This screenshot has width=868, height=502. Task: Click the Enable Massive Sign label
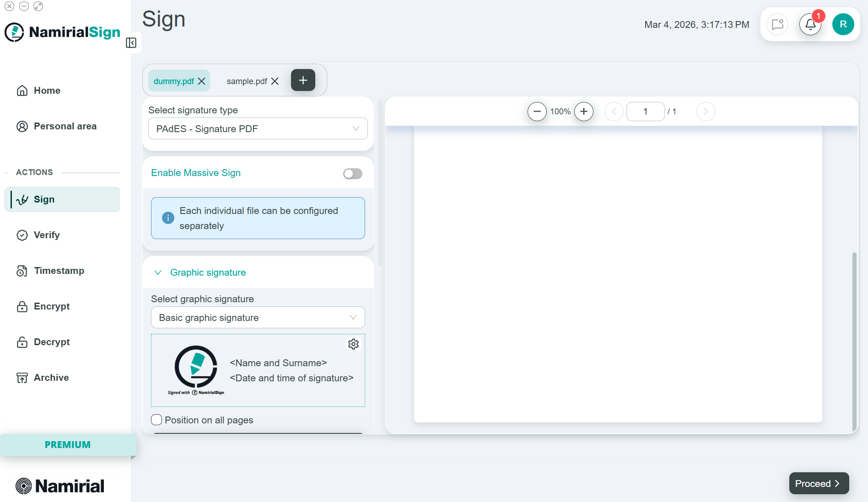tap(196, 173)
